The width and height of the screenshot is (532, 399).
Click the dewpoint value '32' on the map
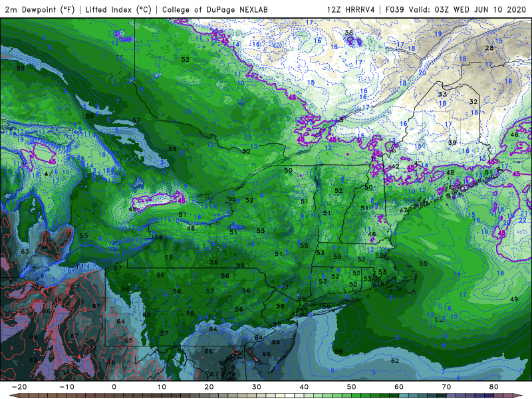tap(473, 102)
